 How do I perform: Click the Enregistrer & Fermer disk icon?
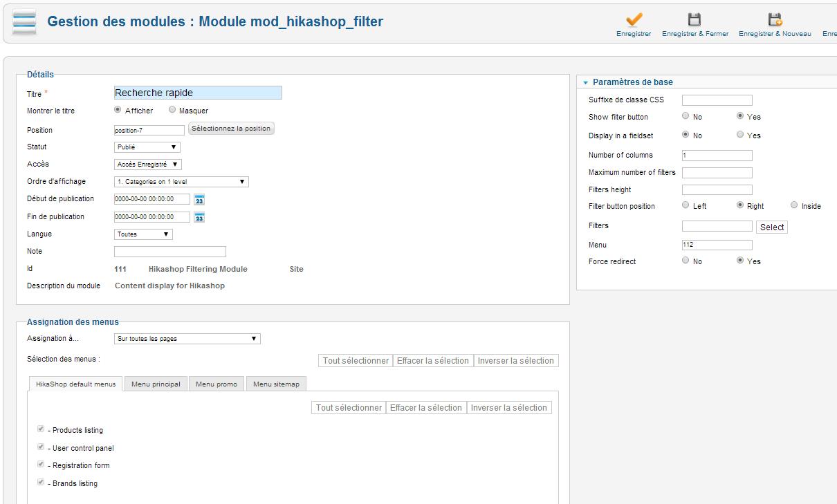tap(694, 20)
